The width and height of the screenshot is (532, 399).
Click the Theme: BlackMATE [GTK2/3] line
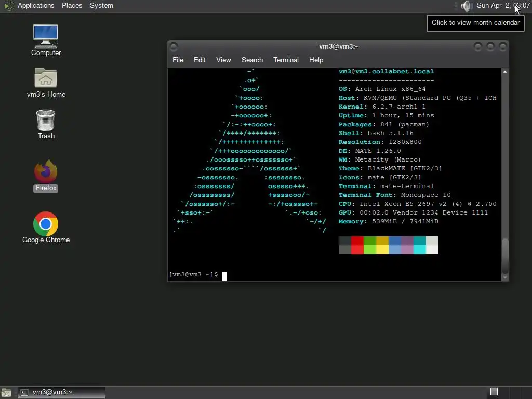[390, 168]
